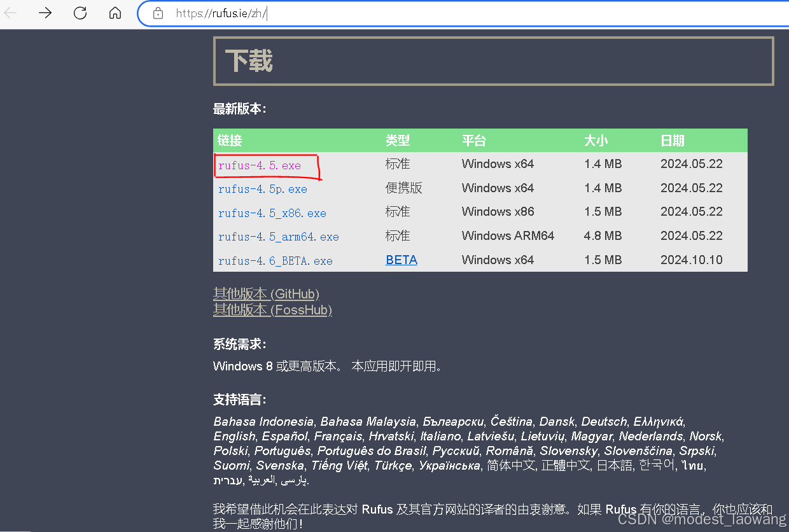This screenshot has width=789, height=532.
Task: Click the 支持语言: heading
Action: (x=240, y=400)
